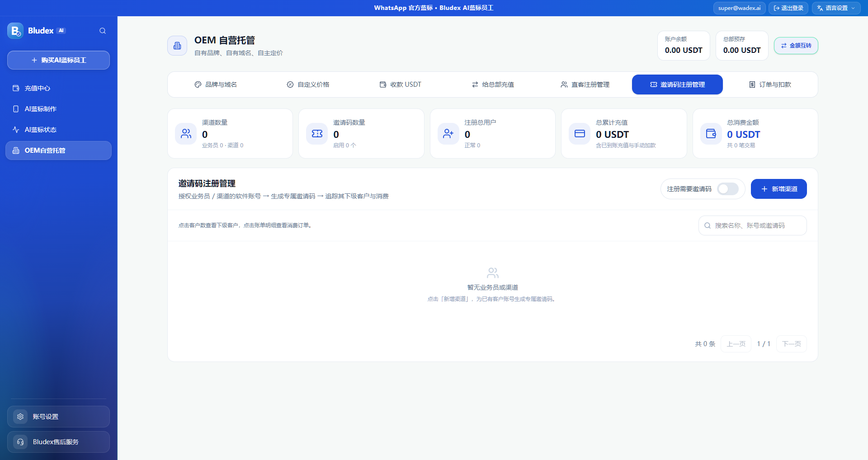Click the OEM building icon beside page title
Viewport: 868px width, 460px height.
177,46
